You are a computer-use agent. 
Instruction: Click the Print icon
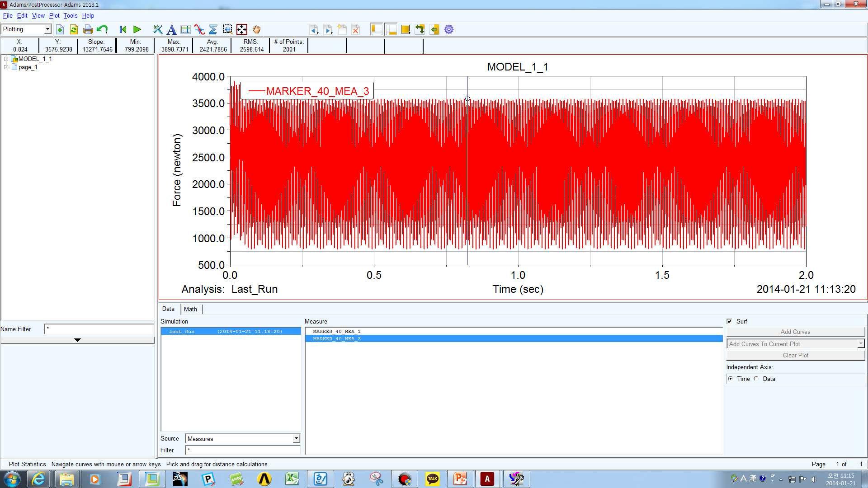pyautogui.click(x=88, y=30)
